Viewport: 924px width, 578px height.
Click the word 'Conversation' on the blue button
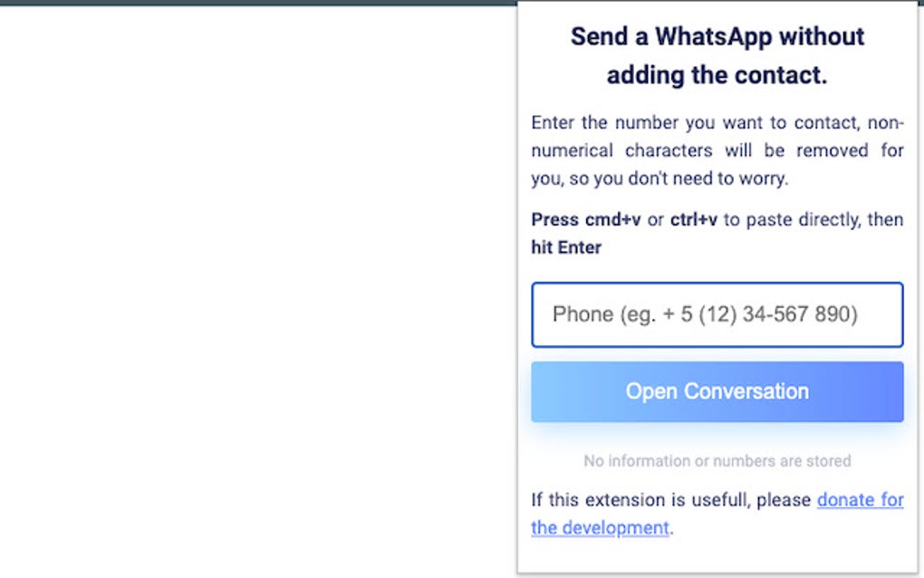[746, 391]
